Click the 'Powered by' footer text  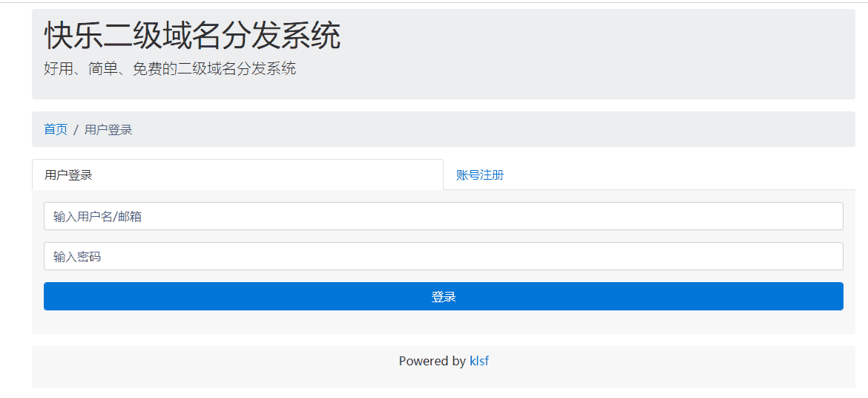click(432, 362)
